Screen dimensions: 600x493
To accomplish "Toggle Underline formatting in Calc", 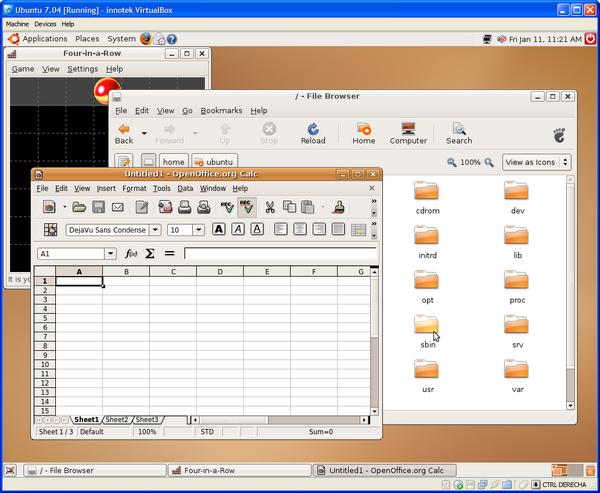I will [257, 229].
